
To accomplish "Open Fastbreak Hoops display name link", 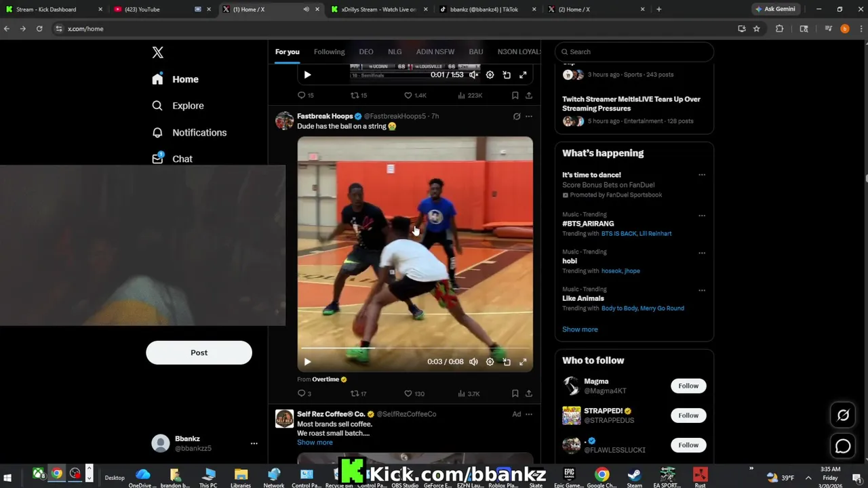I will pos(325,116).
